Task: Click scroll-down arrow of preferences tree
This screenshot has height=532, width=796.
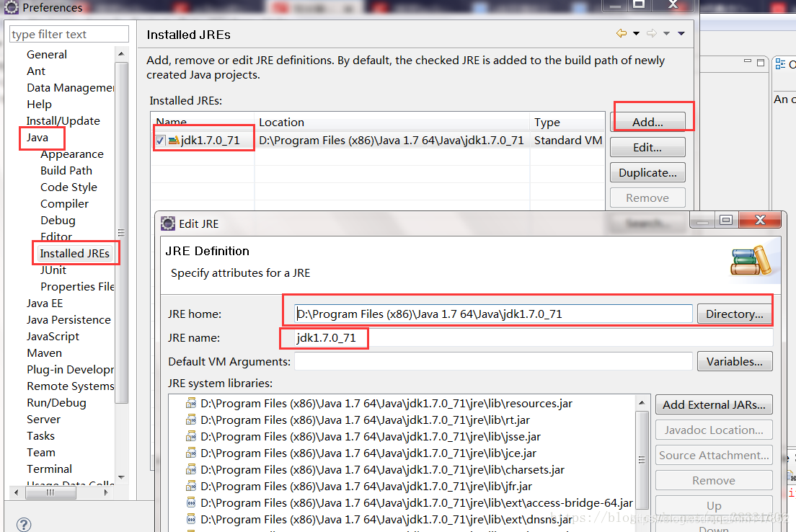Action: [x=121, y=477]
